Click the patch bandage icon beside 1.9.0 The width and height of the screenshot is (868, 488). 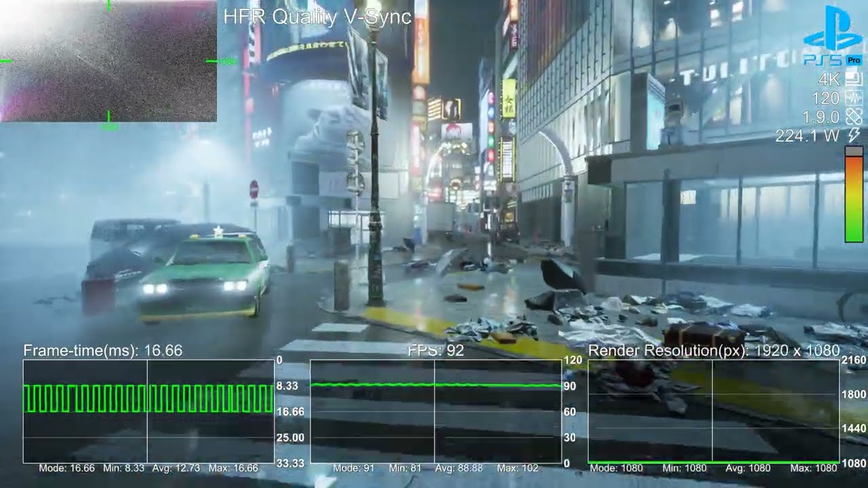point(854,117)
